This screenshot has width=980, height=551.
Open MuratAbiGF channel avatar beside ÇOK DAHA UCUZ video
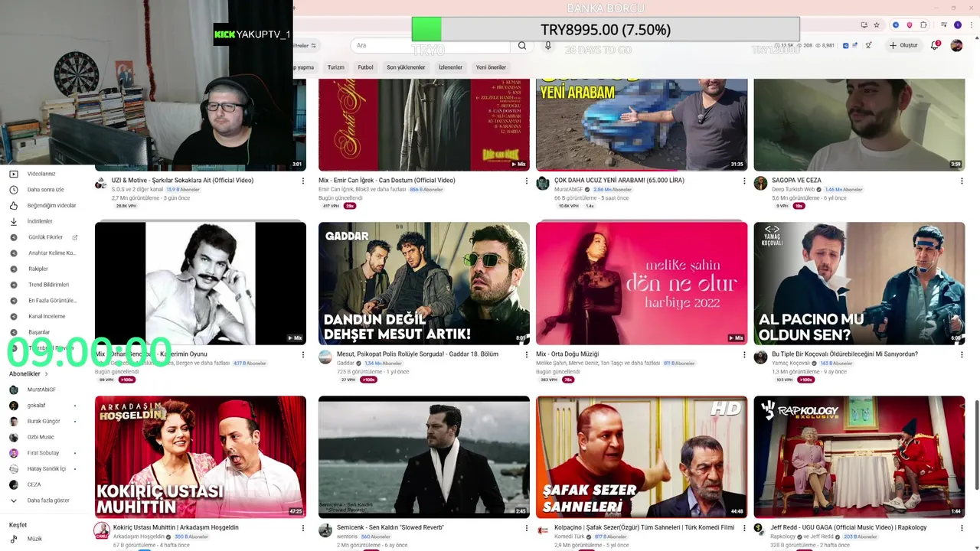tap(543, 184)
